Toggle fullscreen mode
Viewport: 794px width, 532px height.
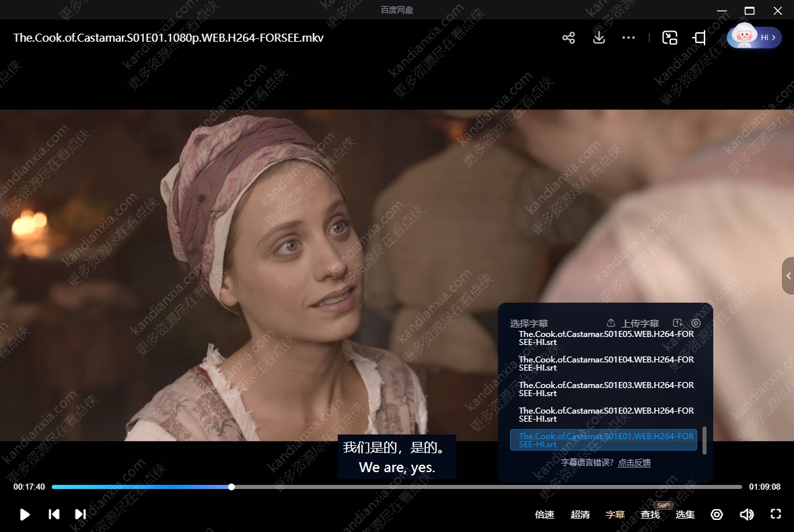pos(775,515)
